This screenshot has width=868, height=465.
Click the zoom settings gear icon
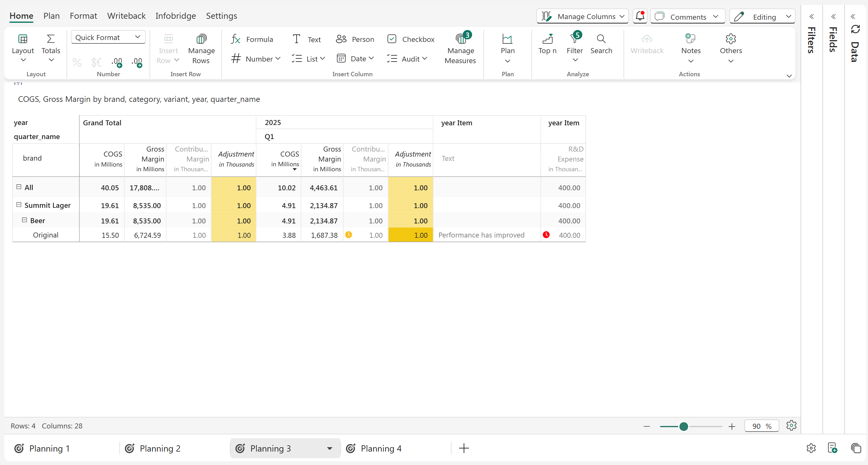(791, 426)
